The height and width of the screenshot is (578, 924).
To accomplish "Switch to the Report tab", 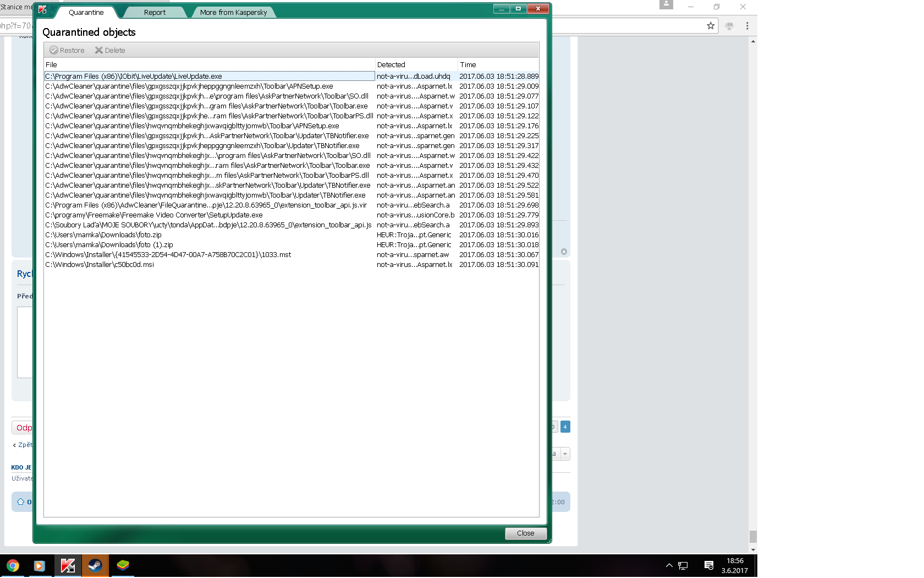I will (155, 12).
